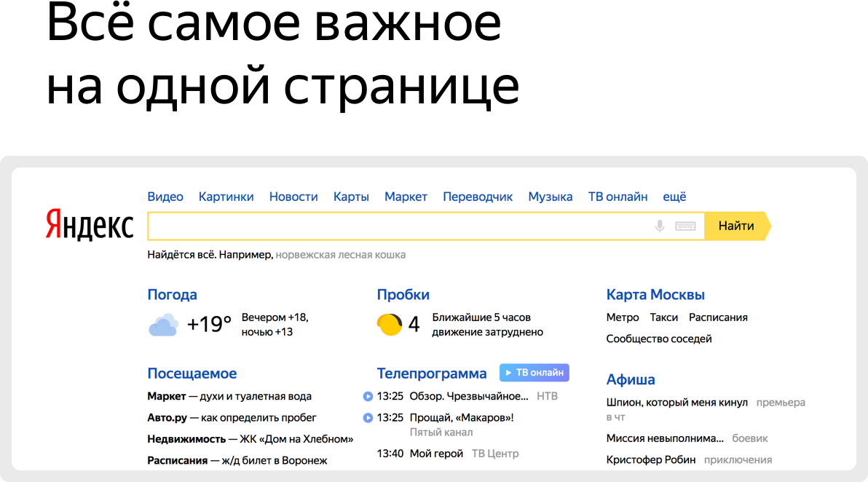Open the Телепрограмма heading link
This screenshot has width=868, height=482.
pyautogui.click(x=432, y=374)
